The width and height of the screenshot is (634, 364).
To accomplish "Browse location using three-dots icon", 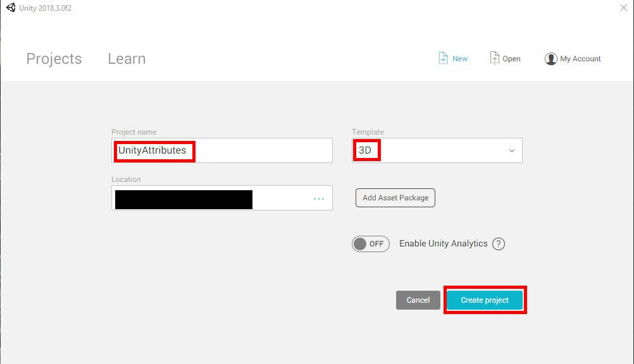I will [x=319, y=198].
